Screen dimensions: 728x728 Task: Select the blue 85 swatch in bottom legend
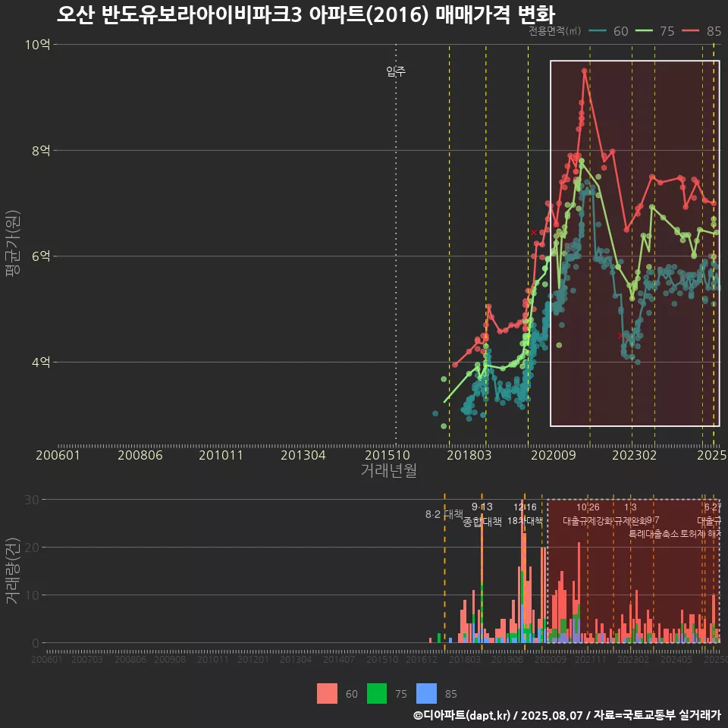(426, 694)
